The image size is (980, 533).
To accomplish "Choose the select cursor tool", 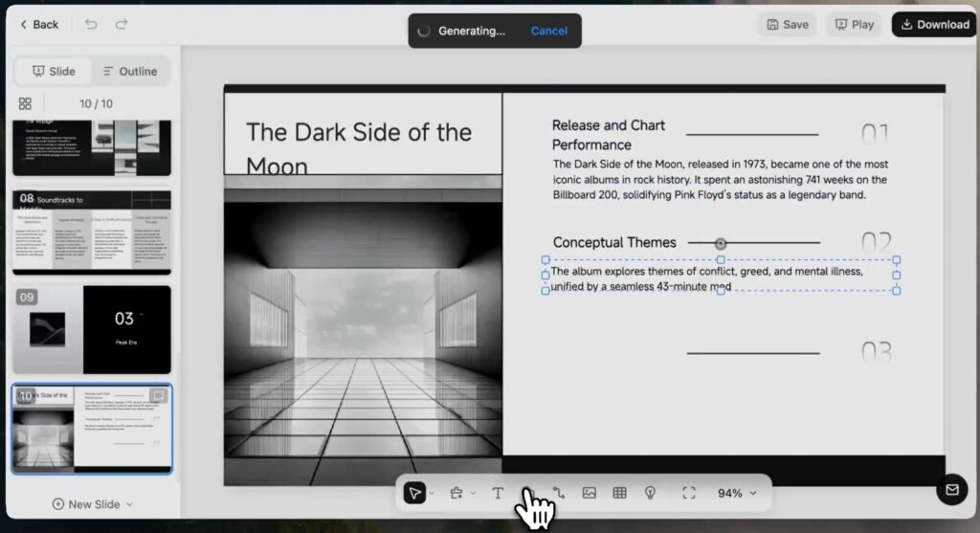I will (415, 493).
